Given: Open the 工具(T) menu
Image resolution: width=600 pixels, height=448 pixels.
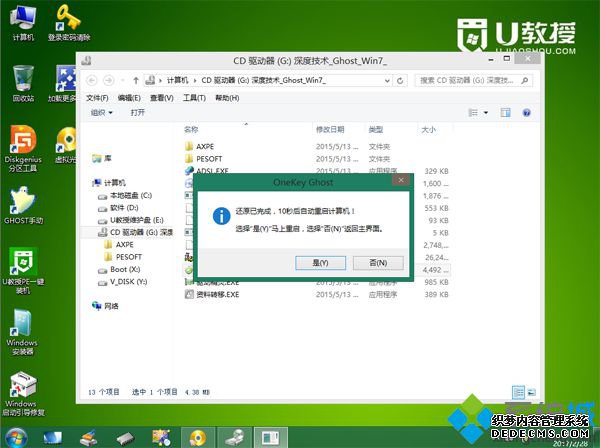Looking at the screenshot, I should pos(194,98).
